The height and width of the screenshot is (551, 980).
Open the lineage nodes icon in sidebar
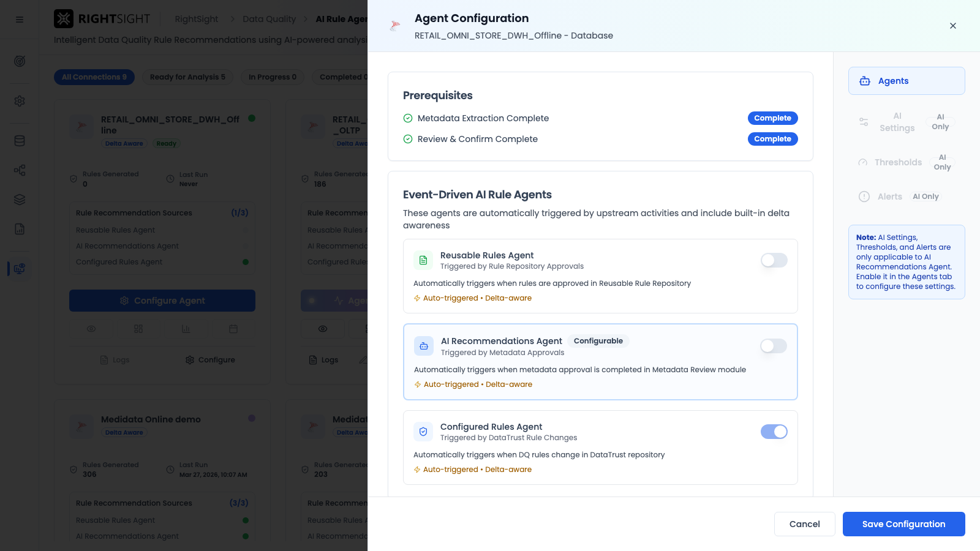20,170
